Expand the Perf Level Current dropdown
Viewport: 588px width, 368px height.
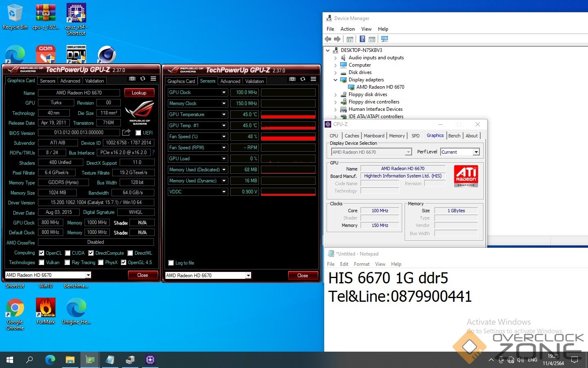tap(476, 152)
